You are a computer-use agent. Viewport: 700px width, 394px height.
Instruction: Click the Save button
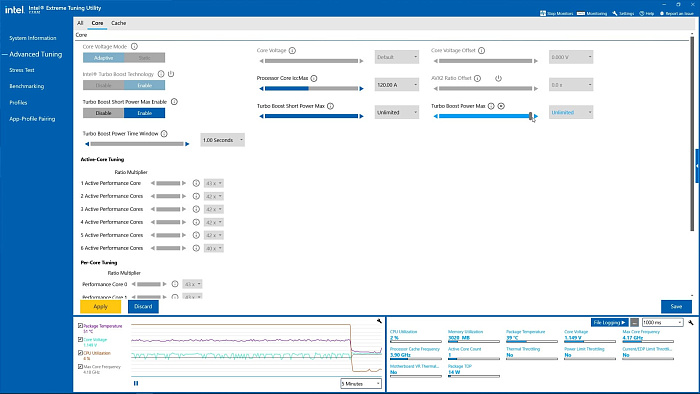pyautogui.click(x=676, y=307)
